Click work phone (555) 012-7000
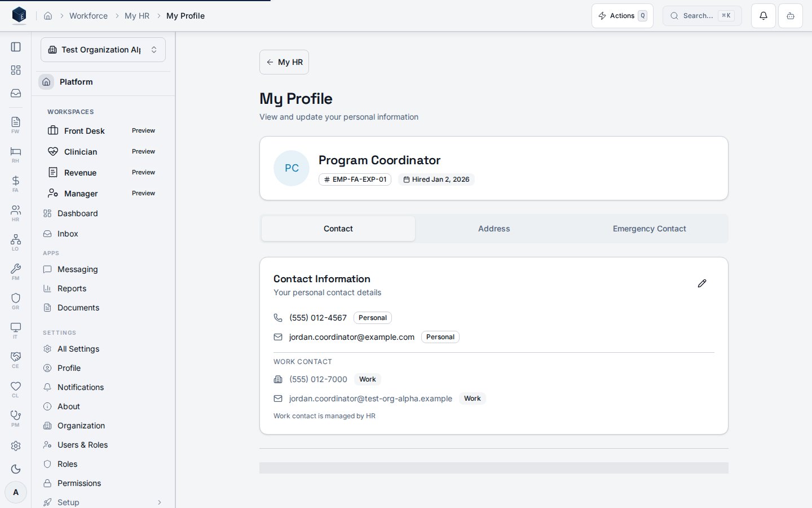This screenshot has width=812, height=508. coord(318,379)
